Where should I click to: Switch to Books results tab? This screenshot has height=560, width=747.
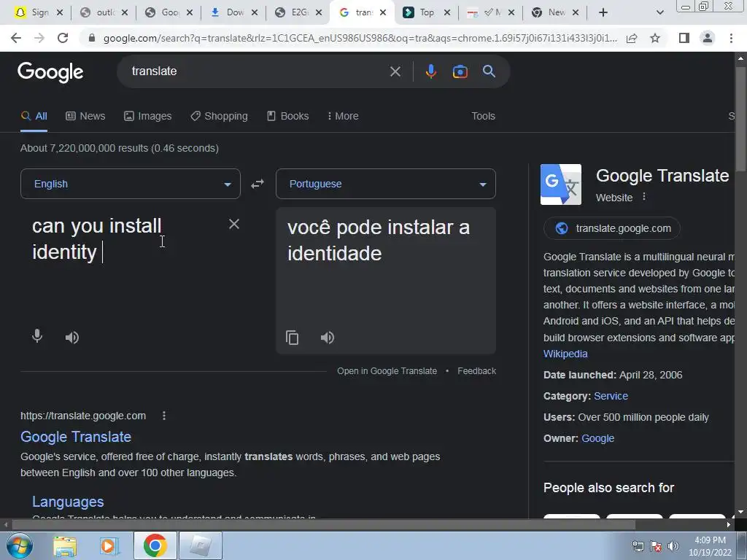[x=287, y=116]
